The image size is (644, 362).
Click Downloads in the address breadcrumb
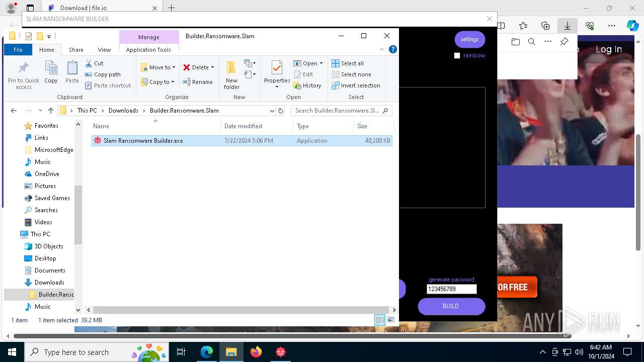pyautogui.click(x=123, y=111)
